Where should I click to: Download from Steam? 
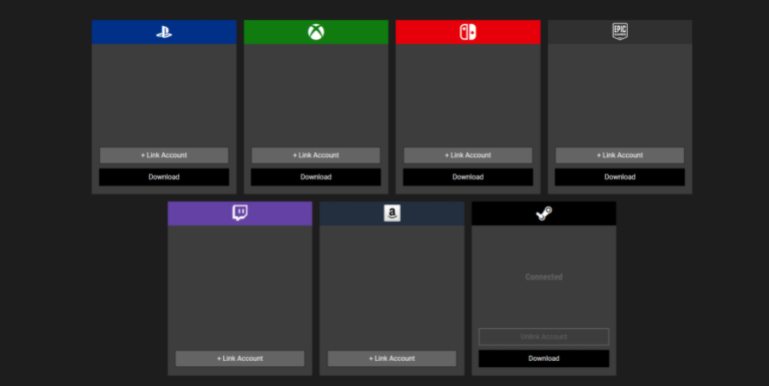544,359
